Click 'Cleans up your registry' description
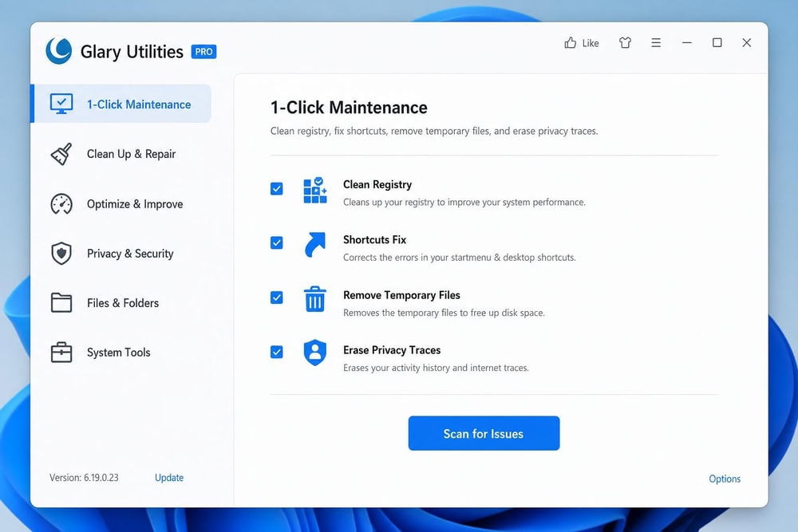This screenshot has height=532, width=798. 464,202
